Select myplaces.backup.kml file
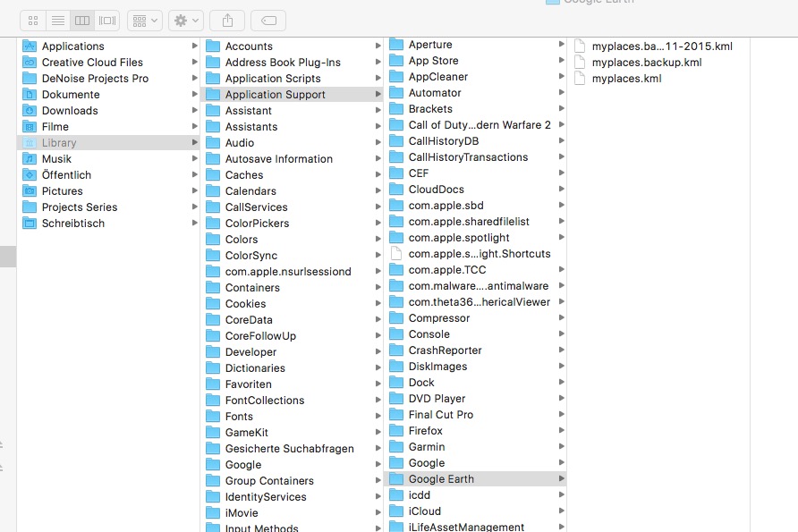 (646, 63)
